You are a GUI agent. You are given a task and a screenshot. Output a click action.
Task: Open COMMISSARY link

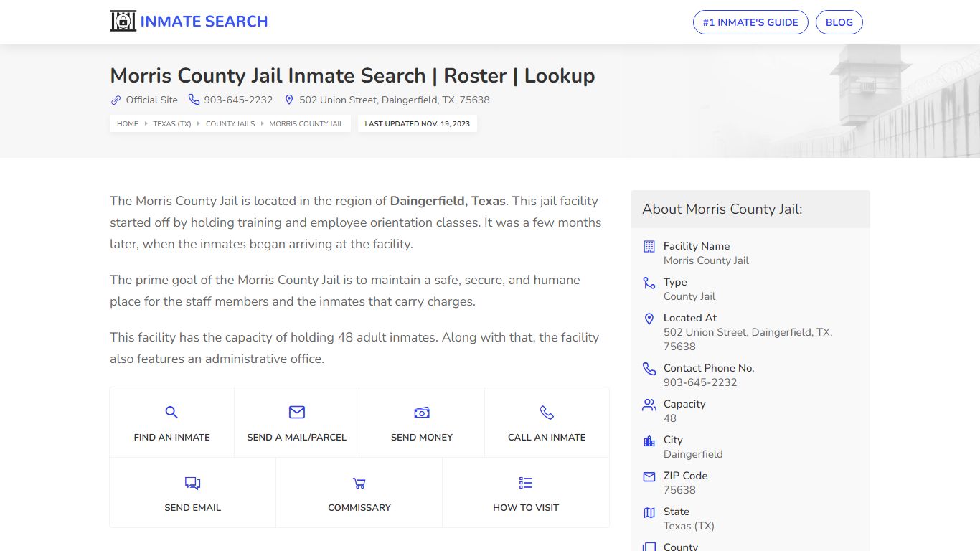[x=359, y=507]
